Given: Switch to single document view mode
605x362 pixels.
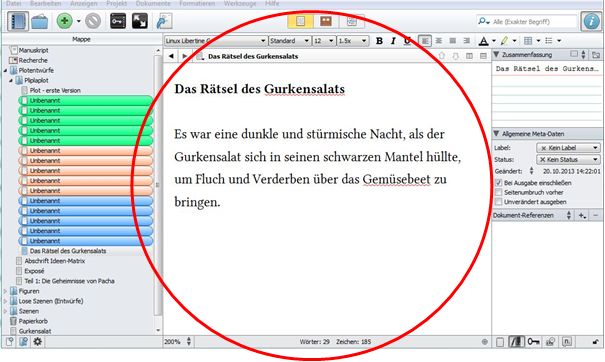Looking at the screenshot, I should 300,21.
